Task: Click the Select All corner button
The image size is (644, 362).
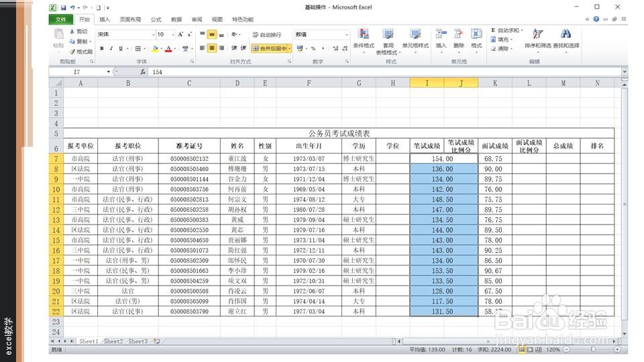Action: click(56, 83)
